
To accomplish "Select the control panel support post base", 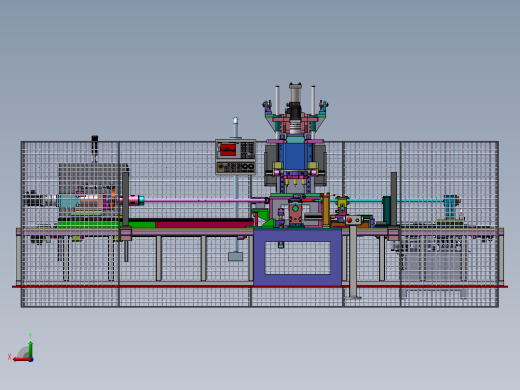I will pos(235,256).
